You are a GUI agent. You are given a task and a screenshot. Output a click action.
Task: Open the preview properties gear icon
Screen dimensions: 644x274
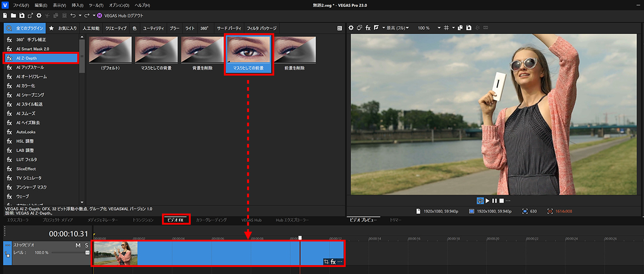[351, 28]
